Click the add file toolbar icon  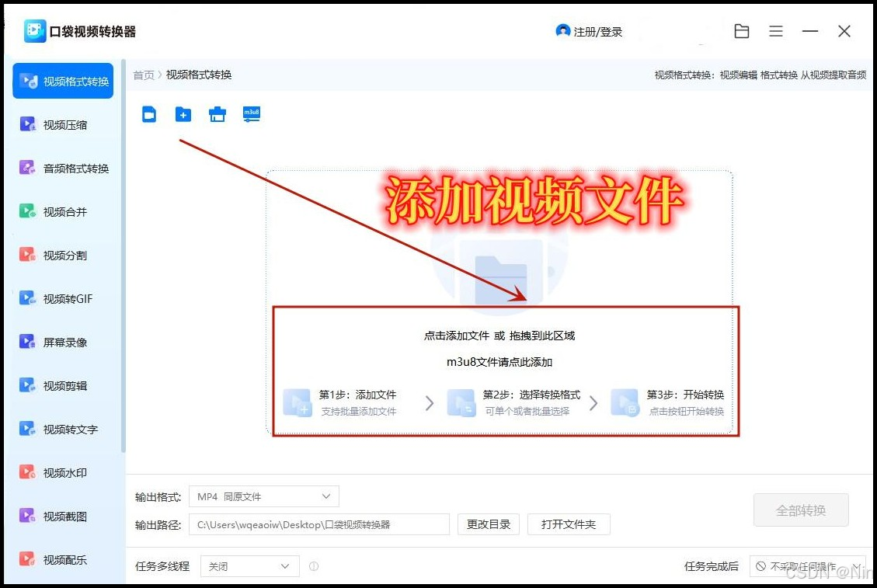(149, 114)
